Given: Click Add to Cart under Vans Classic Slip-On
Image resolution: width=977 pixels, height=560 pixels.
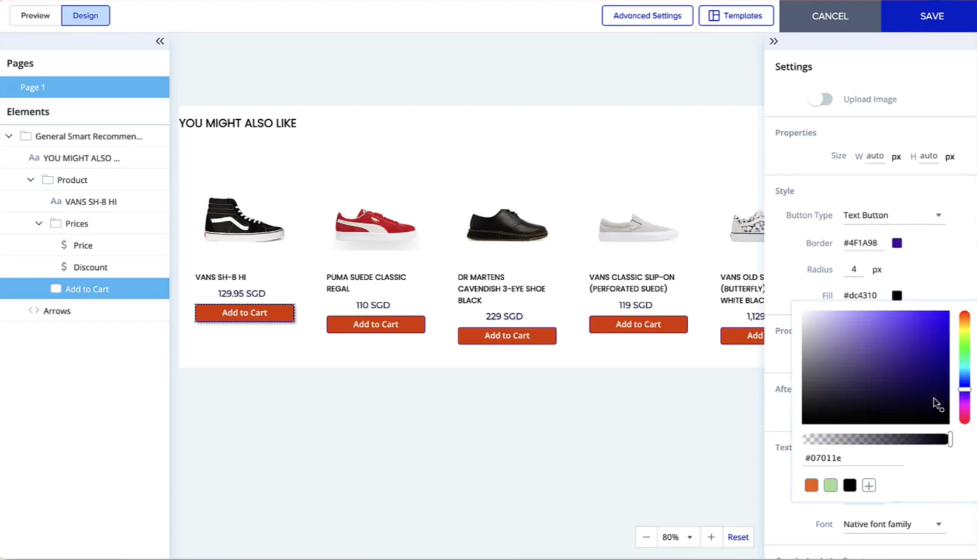Looking at the screenshot, I should tap(638, 324).
